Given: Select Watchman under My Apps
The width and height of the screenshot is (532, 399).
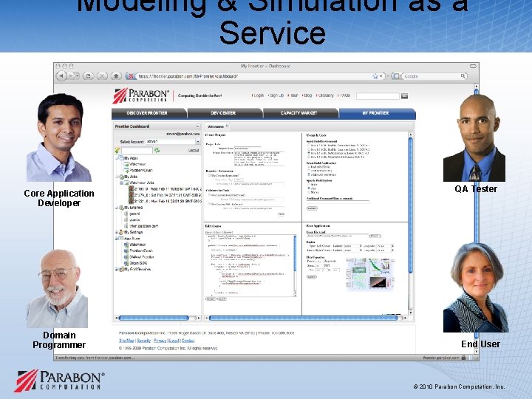Looking at the screenshot, I should [137, 164].
